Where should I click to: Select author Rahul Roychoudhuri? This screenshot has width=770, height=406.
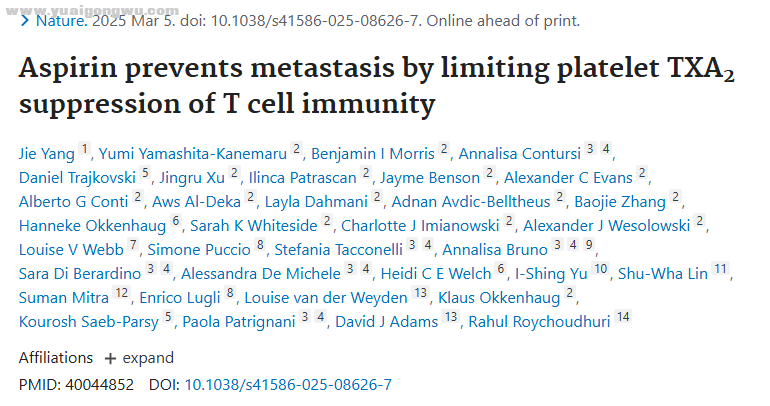pos(539,322)
